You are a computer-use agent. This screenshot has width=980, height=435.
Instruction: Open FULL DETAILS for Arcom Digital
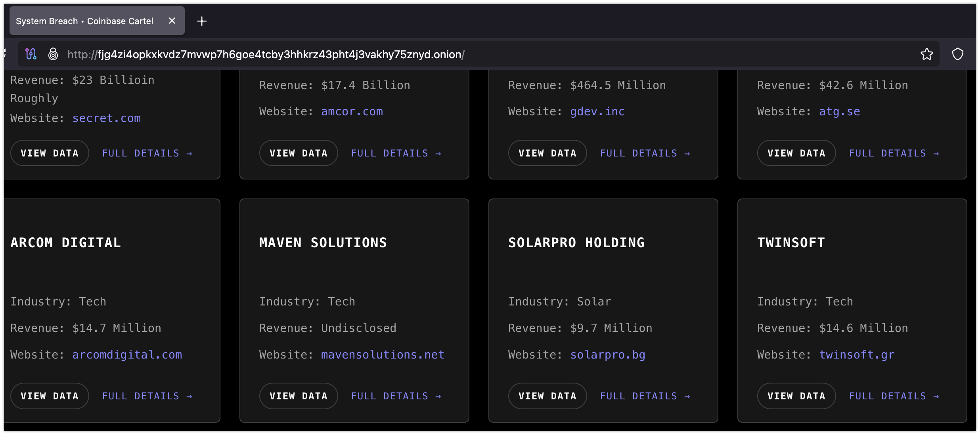147,396
